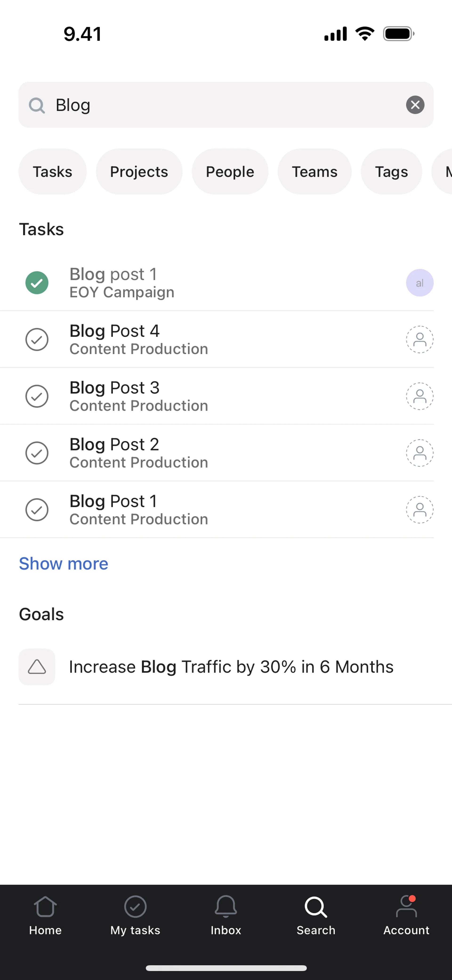Tap the 'al' assignee avatar
Viewport: 452px width, 980px height.
[420, 283]
